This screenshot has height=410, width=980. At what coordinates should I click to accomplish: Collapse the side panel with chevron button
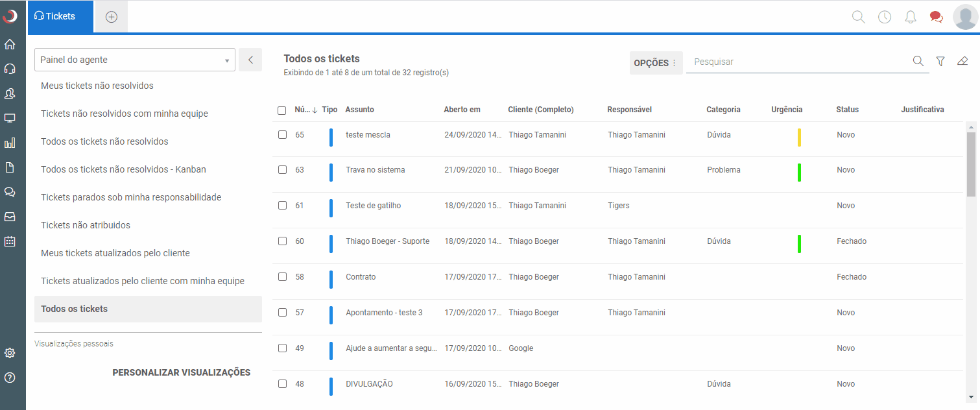pos(250,60)
